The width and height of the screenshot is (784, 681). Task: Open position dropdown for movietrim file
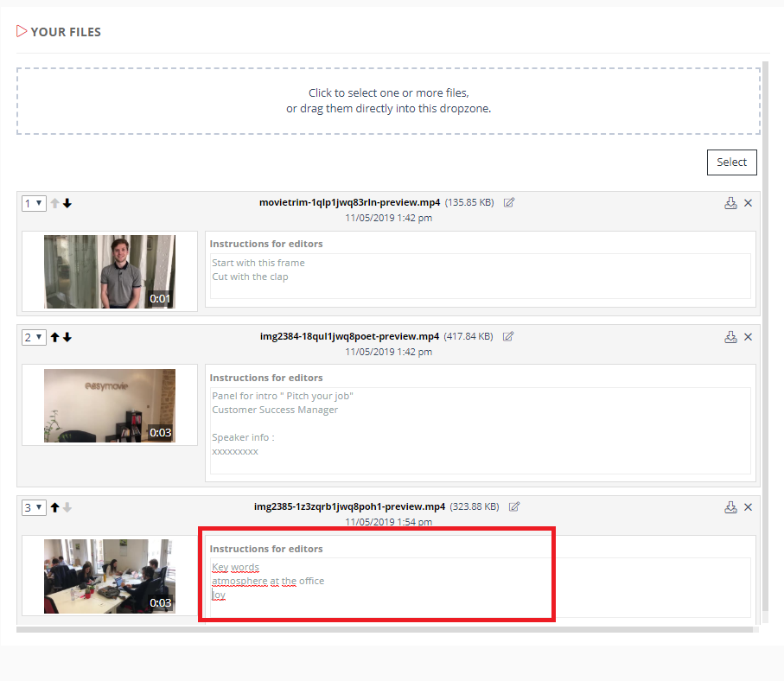(x=34, y=203)
